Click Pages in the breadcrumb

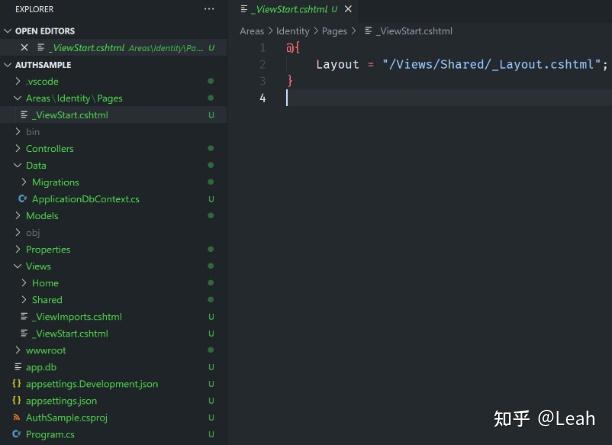334,31
